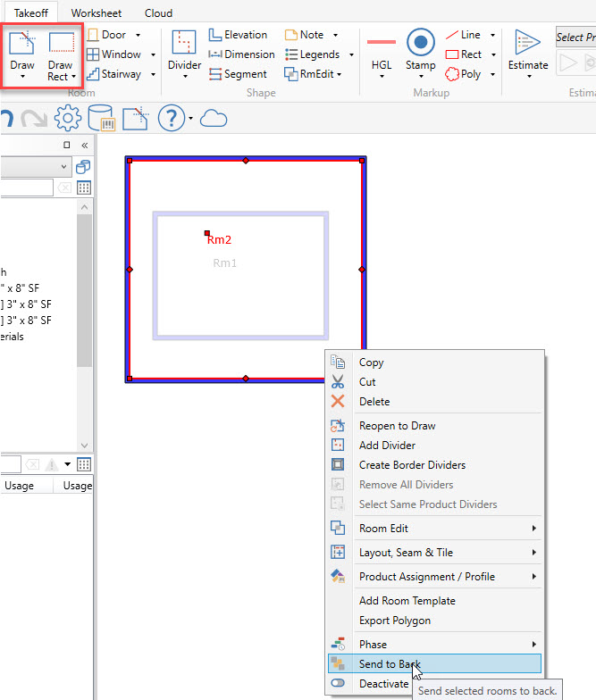Click the Cloud icon in toolbar
Image resolution: width=596 pixels, height=700 pixels.
pos(214,119)
